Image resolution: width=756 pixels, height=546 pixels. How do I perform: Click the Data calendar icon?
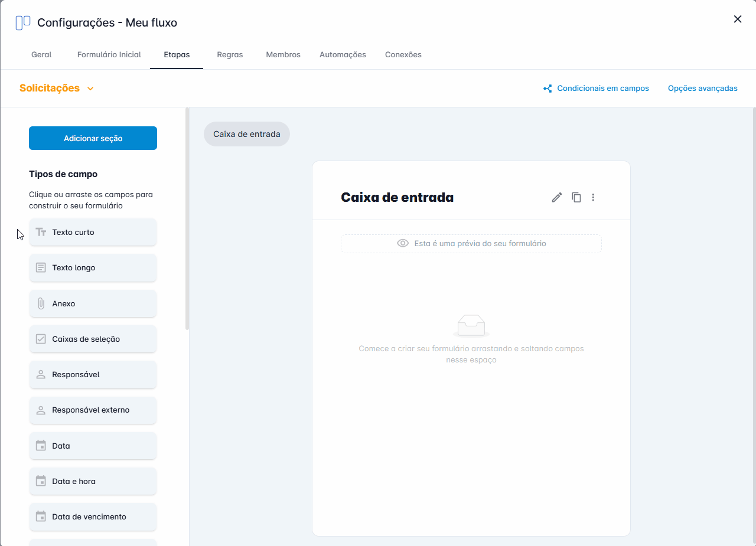pos(41,446)
